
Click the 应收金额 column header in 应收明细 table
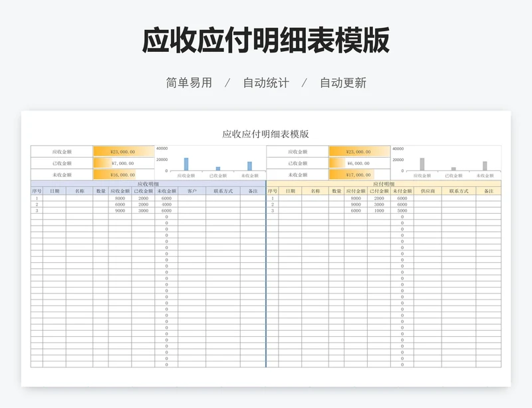click(x=120, y=191)
